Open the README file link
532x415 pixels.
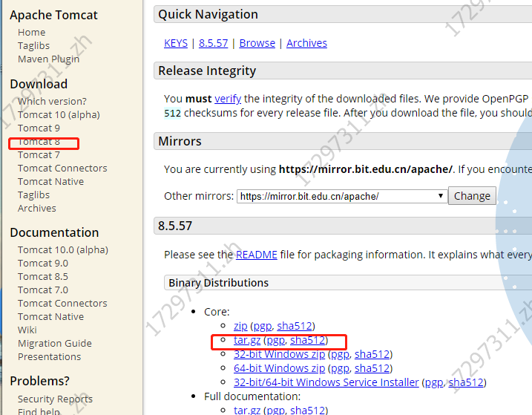(x=257, y=255)
